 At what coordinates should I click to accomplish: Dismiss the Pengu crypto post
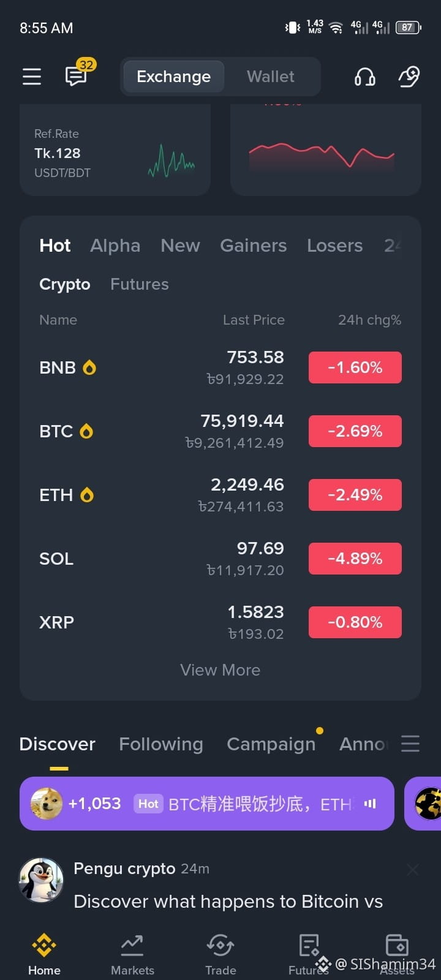point(413,869)
